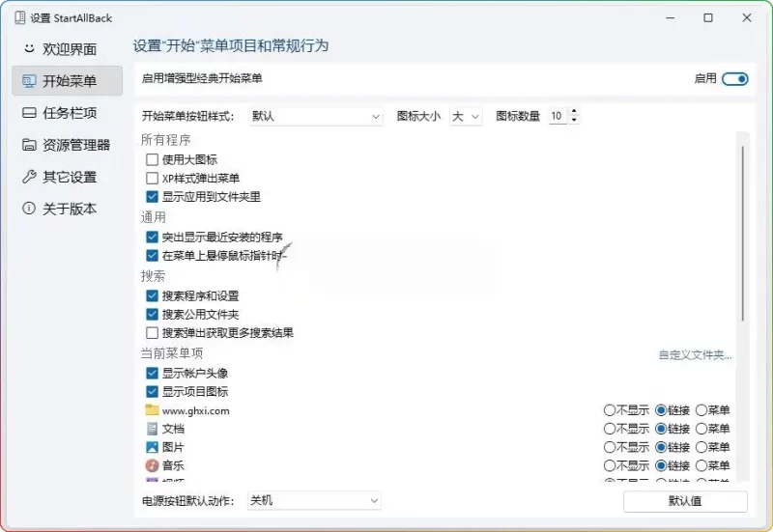Go to 任务栏项 settings
The width and height of the screenshot is (773, 532).
coord(67,113)
